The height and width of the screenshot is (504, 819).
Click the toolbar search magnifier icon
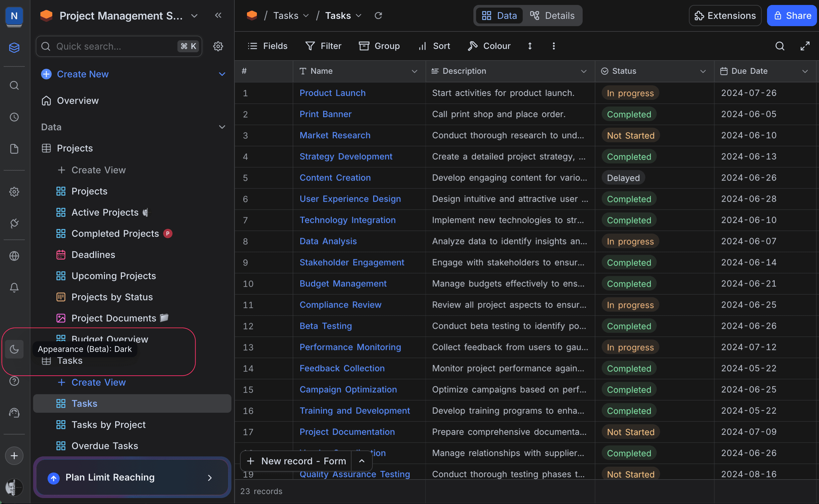tap(780, 46)
